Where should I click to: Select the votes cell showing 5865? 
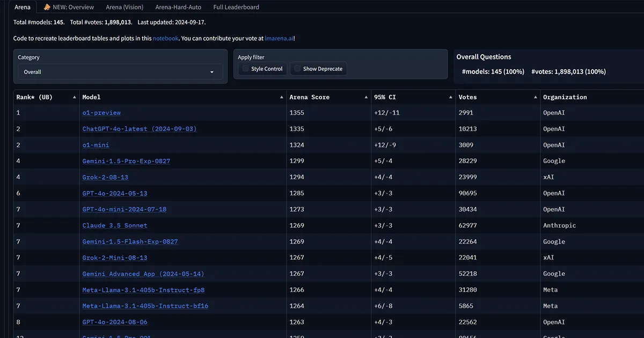point(498,306)
